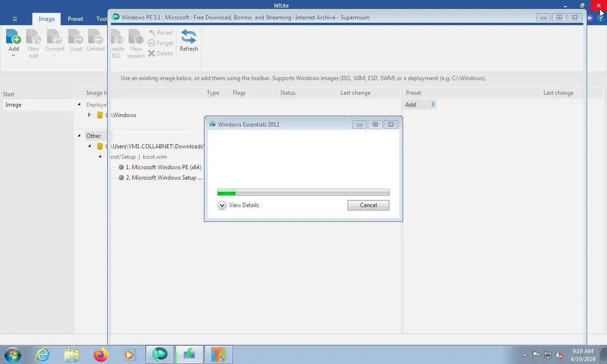Open the dropdown arrow under Convert
Screen dimensions: 607x364
(x=54, y=55)
